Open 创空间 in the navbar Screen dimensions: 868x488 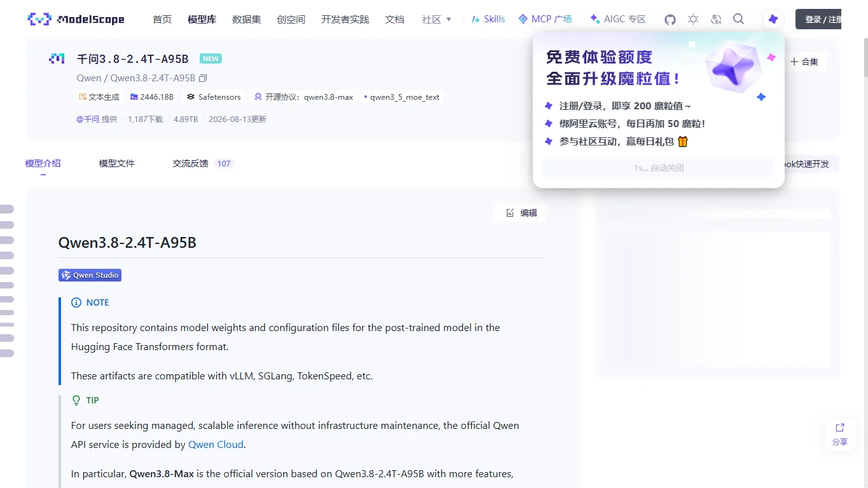291,20
